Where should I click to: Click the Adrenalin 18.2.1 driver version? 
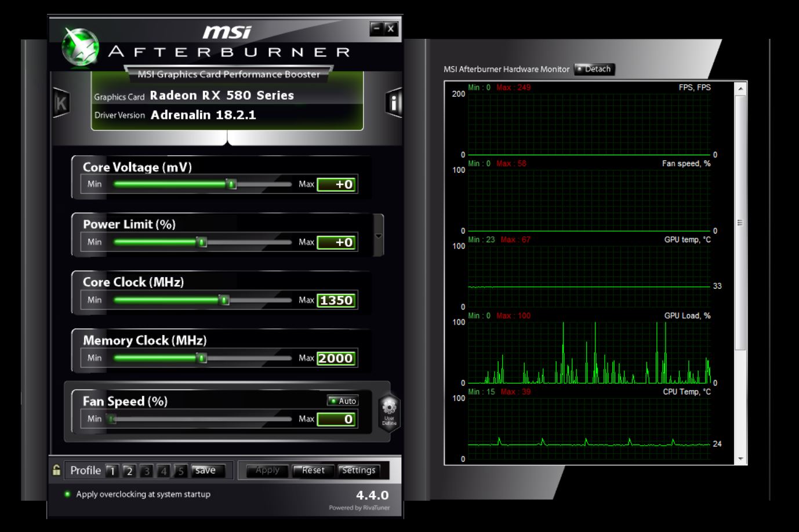click(203, 115)
